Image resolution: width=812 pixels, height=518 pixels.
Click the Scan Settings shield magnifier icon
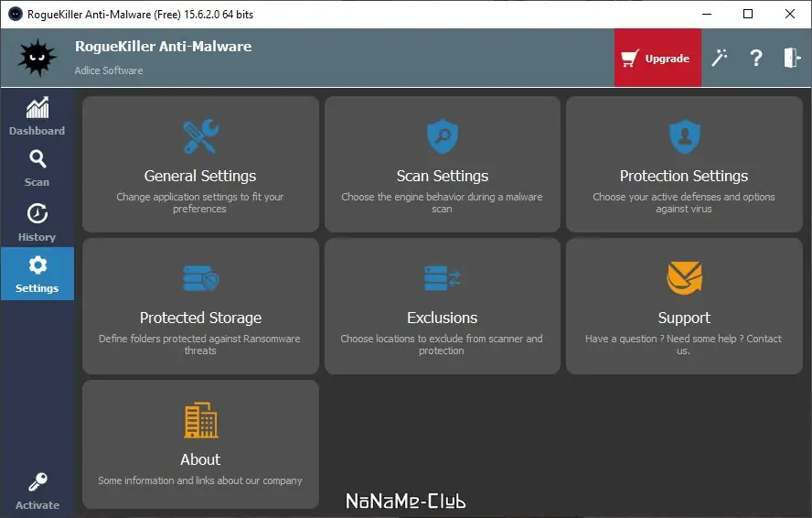coord(443,136)
